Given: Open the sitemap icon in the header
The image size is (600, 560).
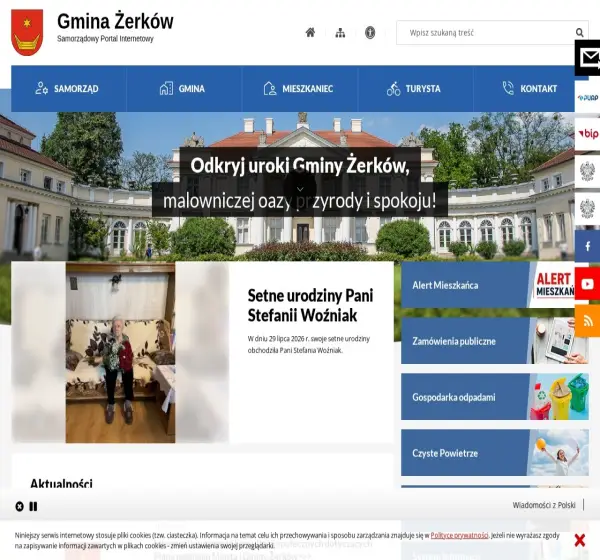Looking at the screenshot, I should pos(340,33).
